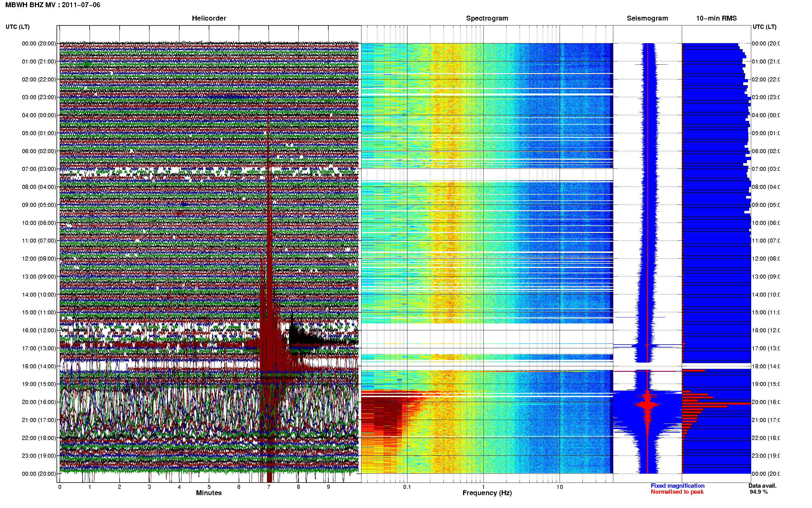Image resolution: width=812 pixels, height=508 pixels.
Task: Click the 'Spectrogram' panel heading
Action: pyautogui.click(x=487, y=18)
